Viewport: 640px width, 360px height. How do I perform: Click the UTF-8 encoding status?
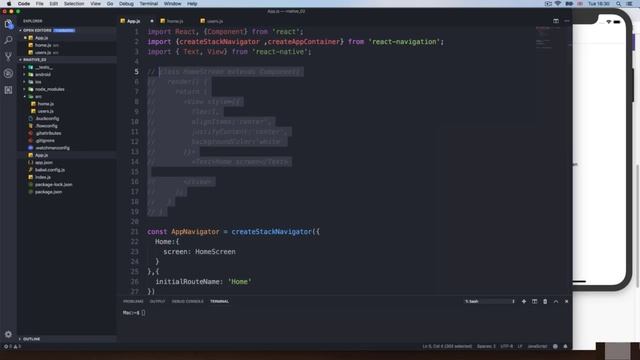(507, 347)
